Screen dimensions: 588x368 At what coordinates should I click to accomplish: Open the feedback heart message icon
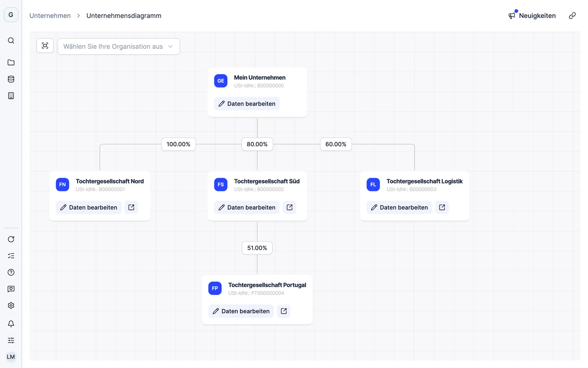(11, 289)
